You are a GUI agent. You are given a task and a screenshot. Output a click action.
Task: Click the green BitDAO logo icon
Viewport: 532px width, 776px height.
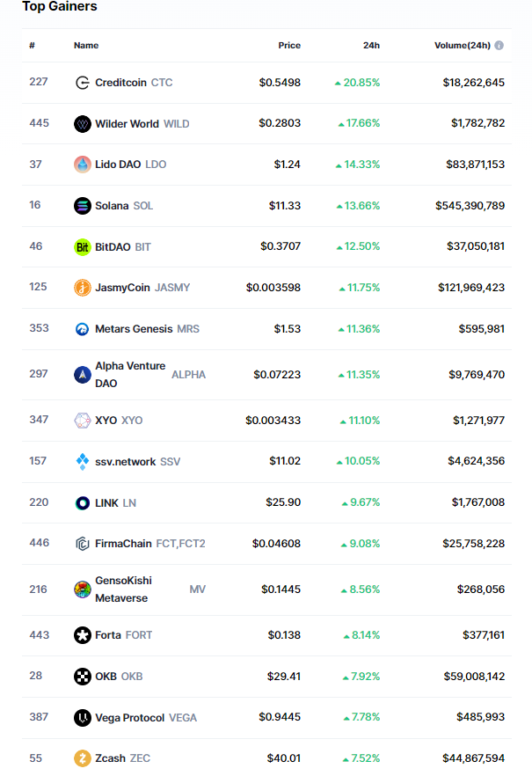click(82, 247)
